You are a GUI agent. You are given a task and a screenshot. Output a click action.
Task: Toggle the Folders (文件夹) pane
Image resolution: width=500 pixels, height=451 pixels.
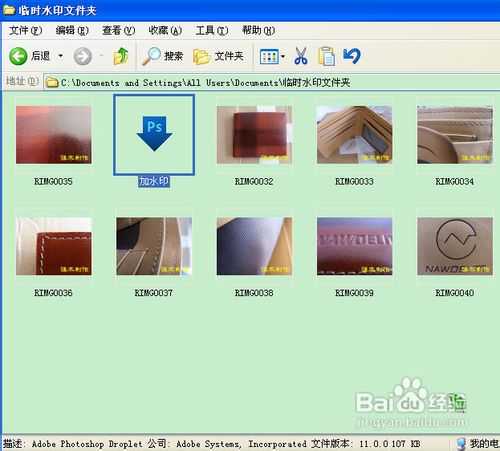(x=218, y=56)
